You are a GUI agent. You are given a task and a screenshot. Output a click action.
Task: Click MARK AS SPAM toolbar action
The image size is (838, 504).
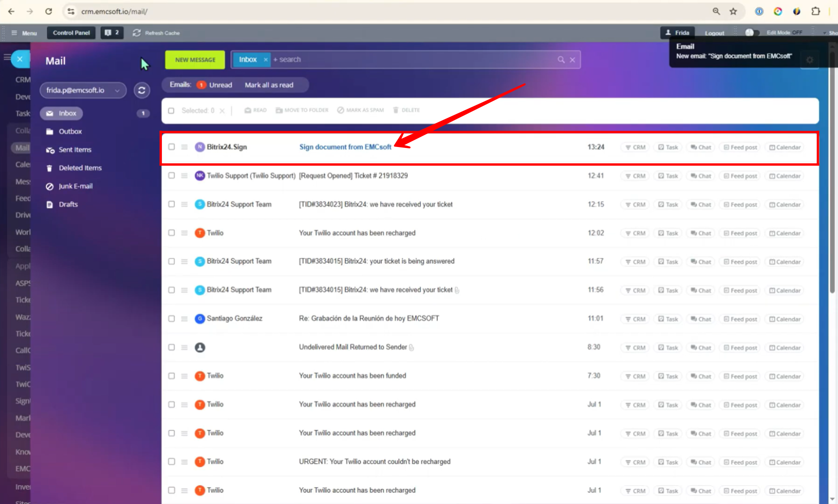(361, 110)
